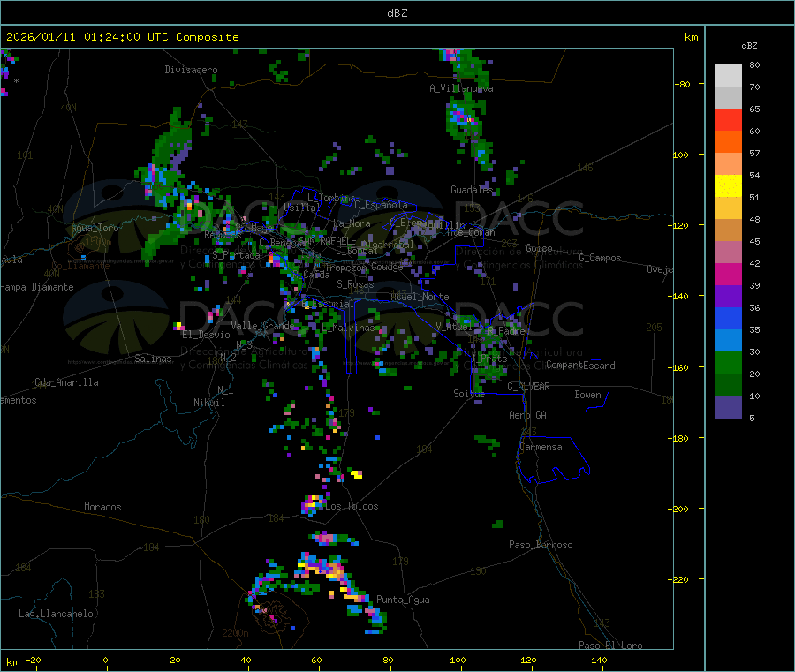The width and height of the screenshot is (795, 672).
Task: Click the 'Lag.Llancanelo' map label
Action: (57, 614)
